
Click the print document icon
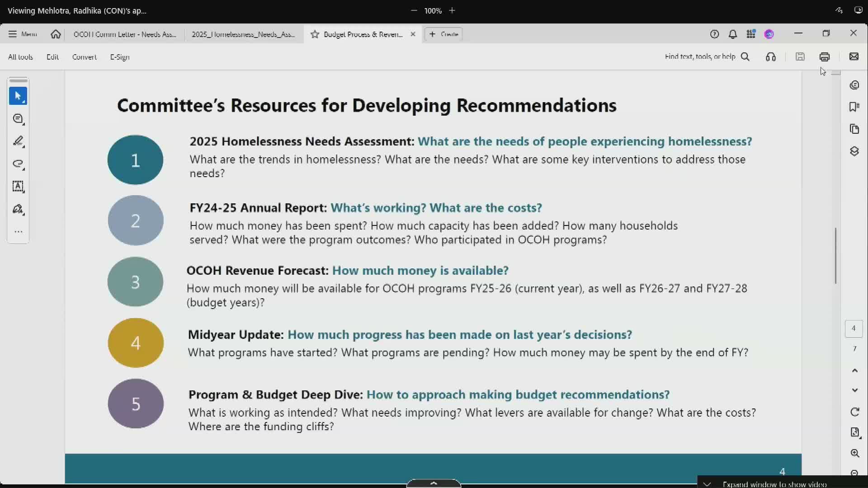coord(824,56)
